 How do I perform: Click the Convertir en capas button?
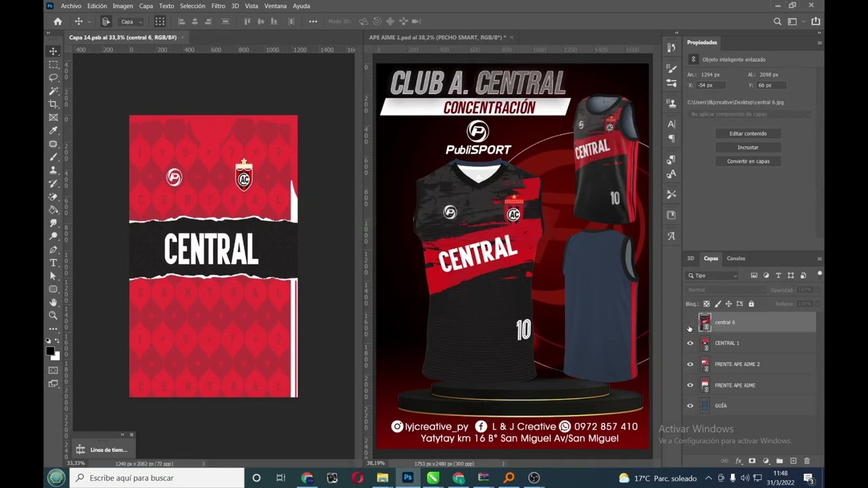748,161
